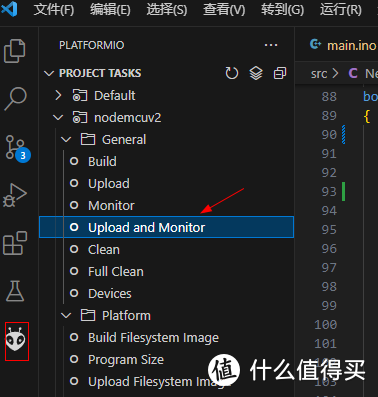This screenshot has height=397, width=378.
Task: Click the Default environment folder icon
Action: 80,95
